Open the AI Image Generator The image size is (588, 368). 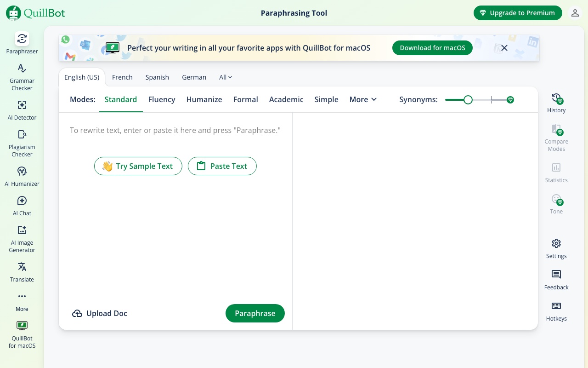22,238
